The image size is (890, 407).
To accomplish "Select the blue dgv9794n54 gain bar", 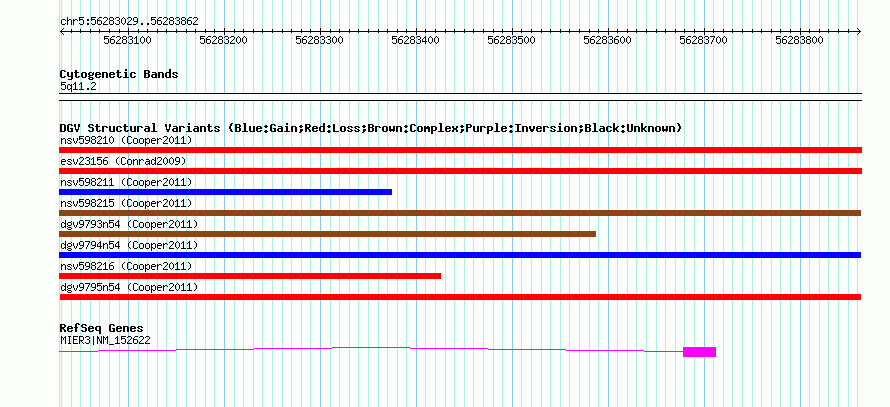I will [x=460, y=255].
